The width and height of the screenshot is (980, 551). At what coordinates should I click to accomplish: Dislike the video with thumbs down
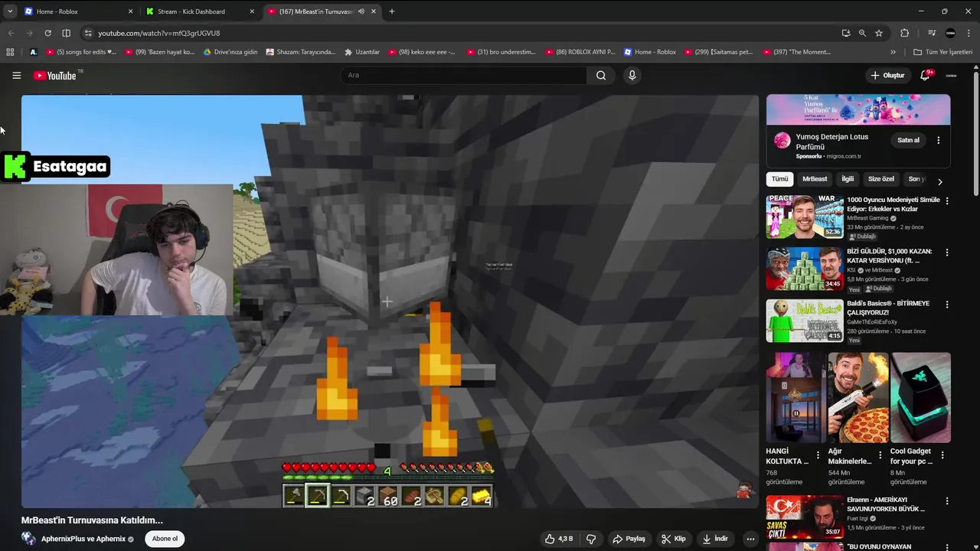coord(591,539)
